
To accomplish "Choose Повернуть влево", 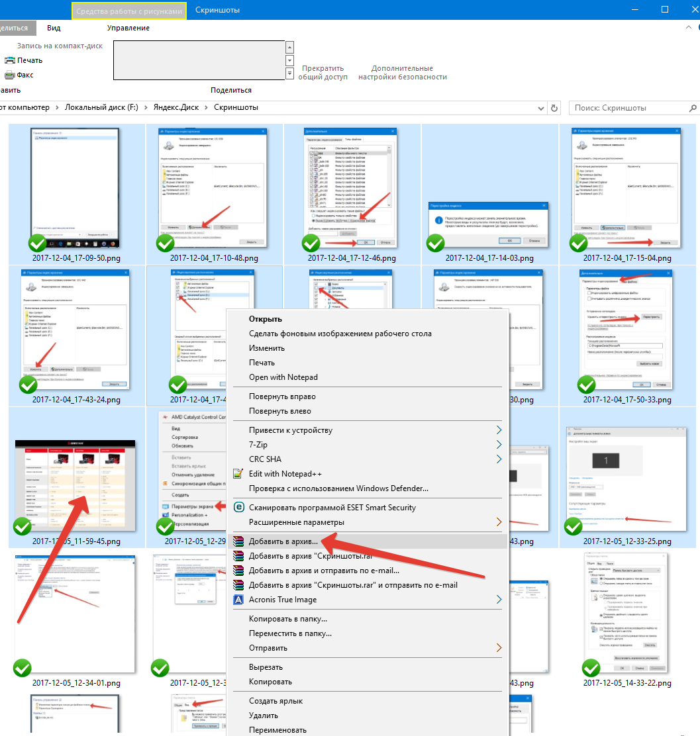I will [280, 411].
